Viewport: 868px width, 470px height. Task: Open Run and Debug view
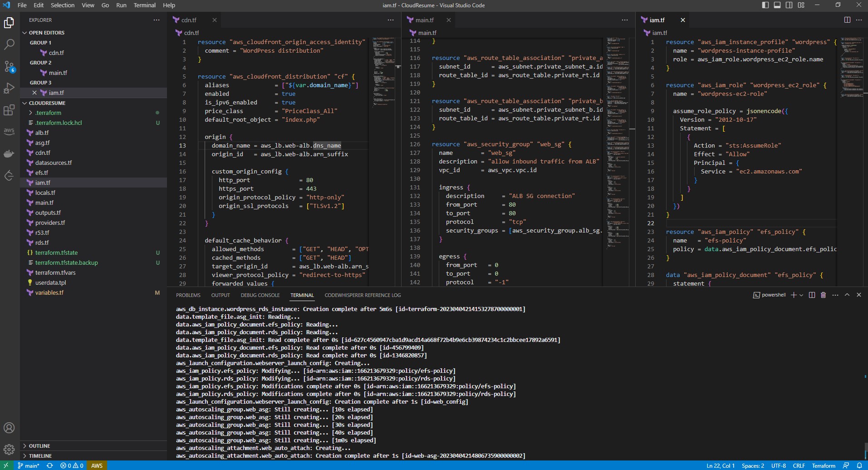(x=9, y=88)
